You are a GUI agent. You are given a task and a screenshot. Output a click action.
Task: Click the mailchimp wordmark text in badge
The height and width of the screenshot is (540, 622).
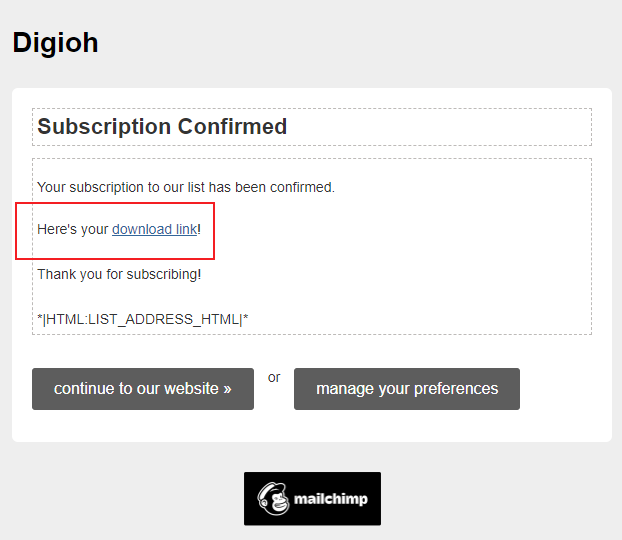pyautogui.click(x=326, y=499)
